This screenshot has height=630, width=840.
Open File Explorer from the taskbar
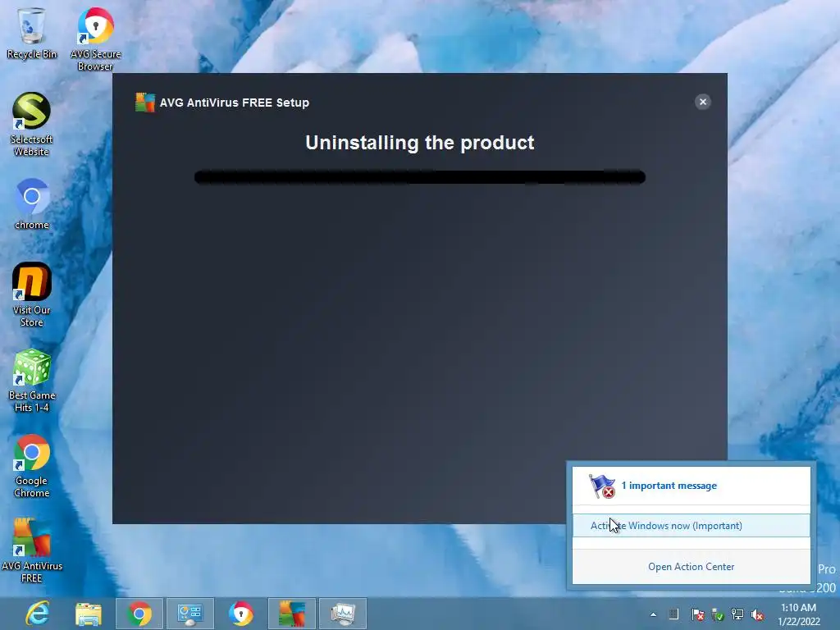[x=89, y=614]
